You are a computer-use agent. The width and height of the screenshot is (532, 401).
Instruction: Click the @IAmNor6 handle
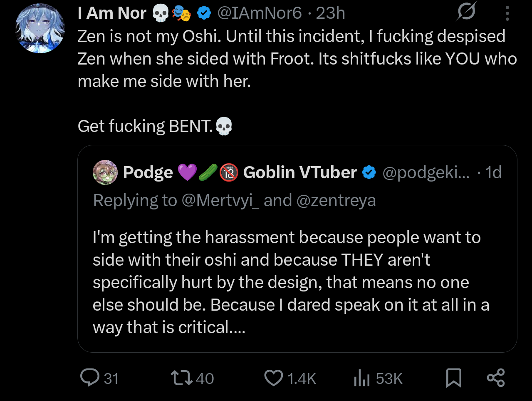tap(260, 13)
